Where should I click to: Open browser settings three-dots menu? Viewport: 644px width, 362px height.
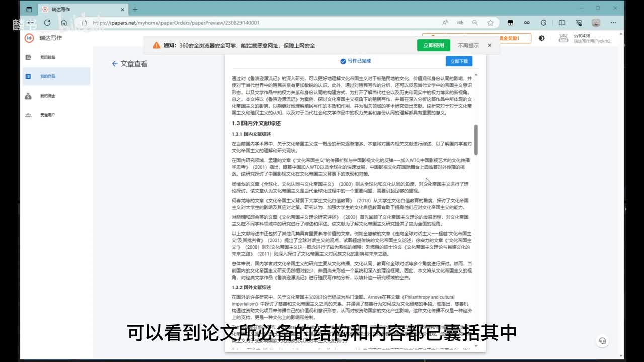tap(613, 23)
